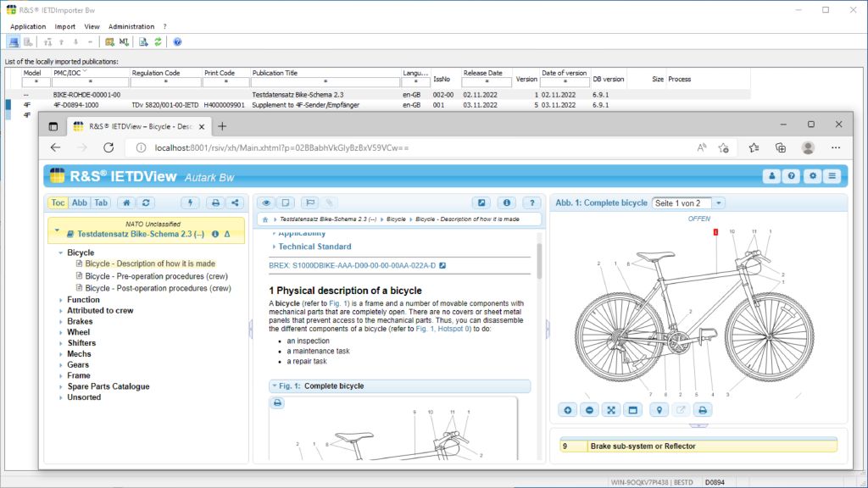The height and width of the screenshot is (488, 868).
Task: Open the home icon in left panel toolbar
Action: coord(126,203)
